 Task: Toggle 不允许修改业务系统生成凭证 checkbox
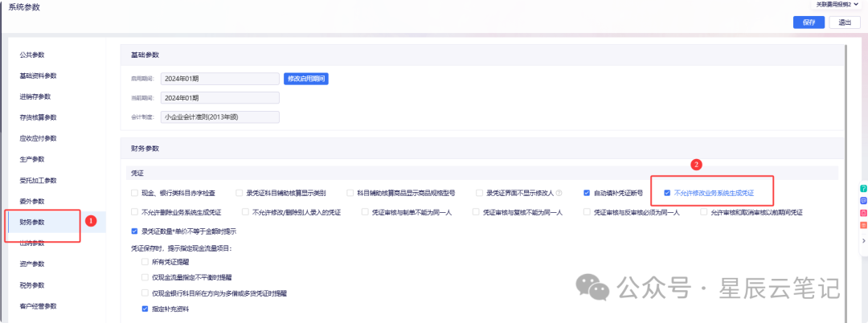click(667, 193)
